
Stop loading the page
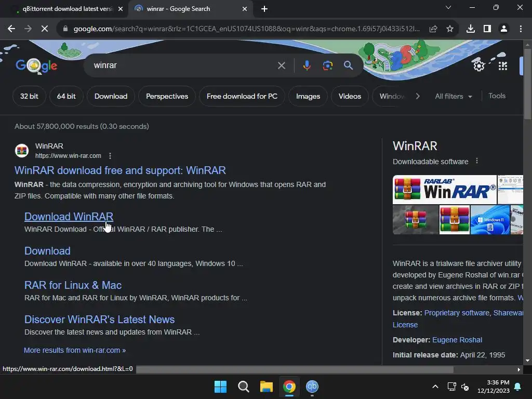[45, 29]
